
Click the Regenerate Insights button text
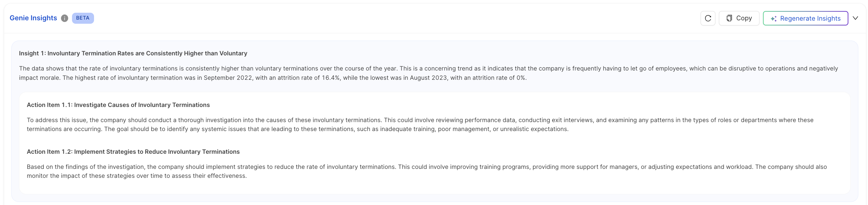click(x=810, y=19)
